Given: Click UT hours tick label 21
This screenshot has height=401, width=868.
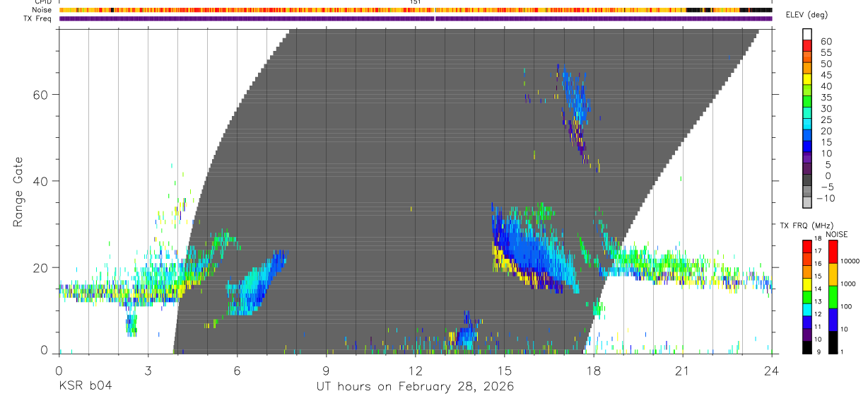Looking at the screenshot, I should (683, 371).
